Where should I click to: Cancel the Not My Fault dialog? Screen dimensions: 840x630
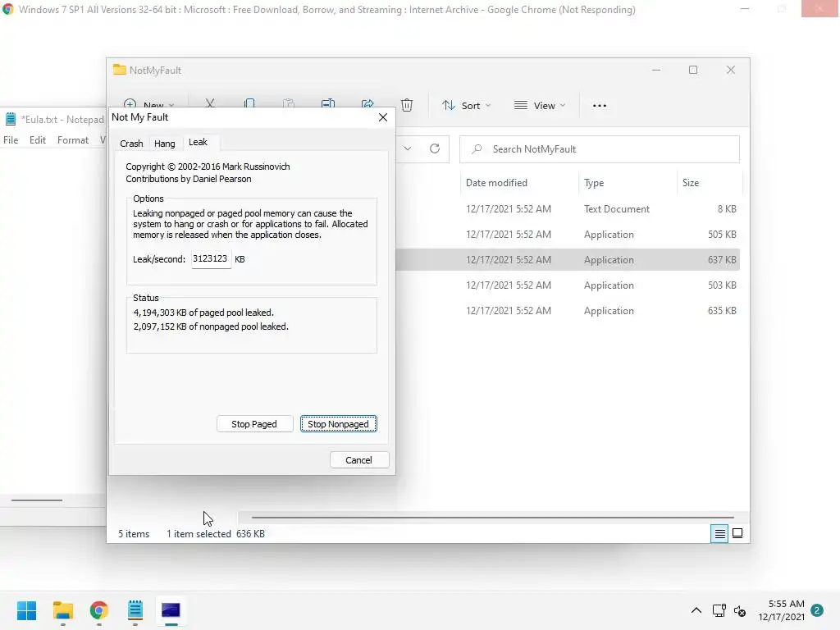click(x=359, y=459)
